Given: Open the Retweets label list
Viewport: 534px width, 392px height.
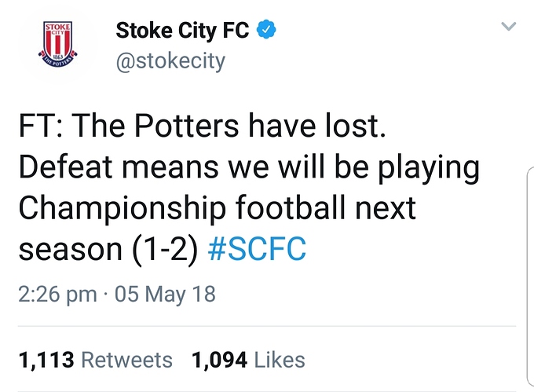Looking at the screenshot, I should [x=126, y=360].
